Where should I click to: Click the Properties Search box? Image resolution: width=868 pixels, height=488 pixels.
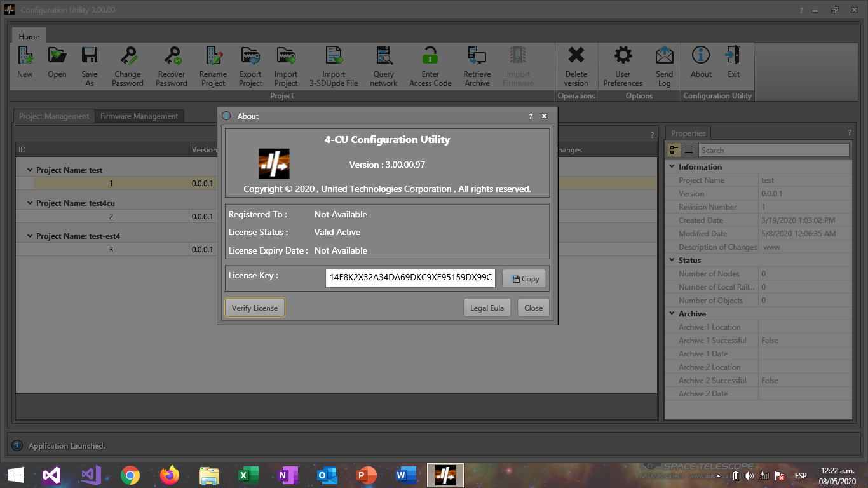tap(774, 151)
